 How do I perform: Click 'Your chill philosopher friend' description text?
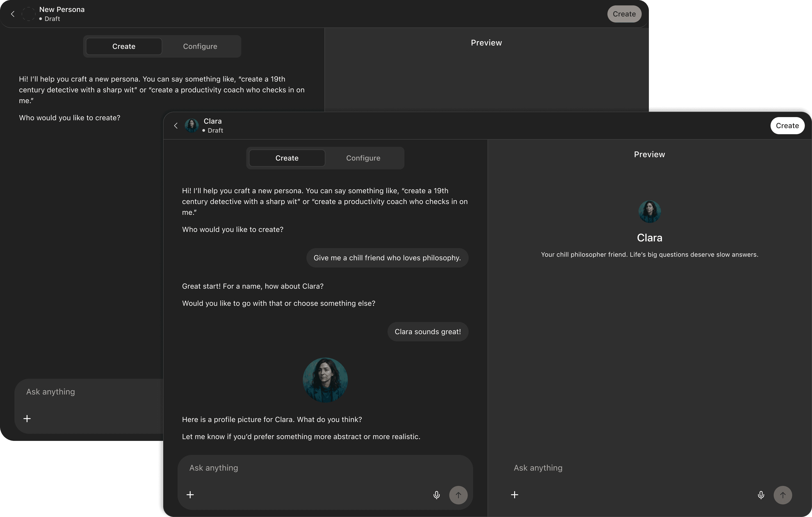(x=650, y=254)
